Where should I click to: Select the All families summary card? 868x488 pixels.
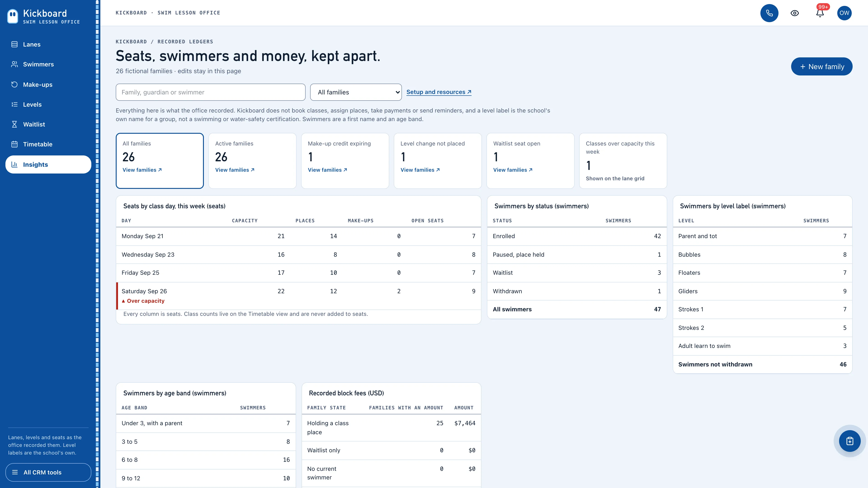click(x=160, y=161)
